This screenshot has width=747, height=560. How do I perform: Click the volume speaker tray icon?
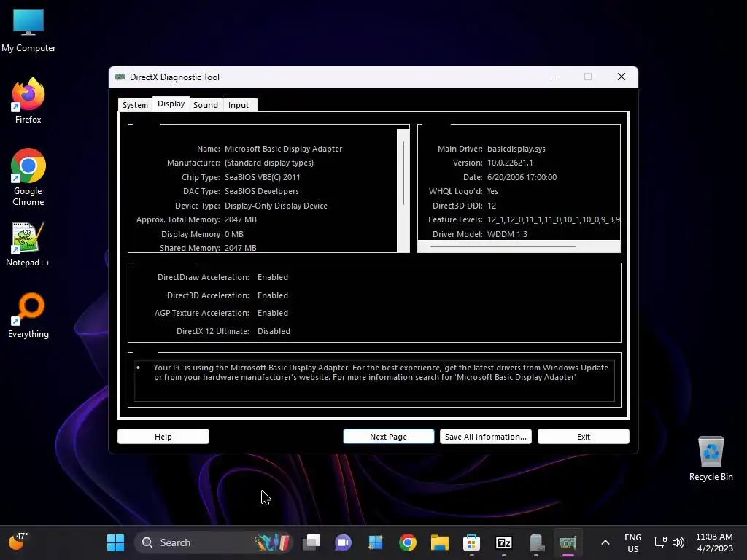tap(678, 542)
